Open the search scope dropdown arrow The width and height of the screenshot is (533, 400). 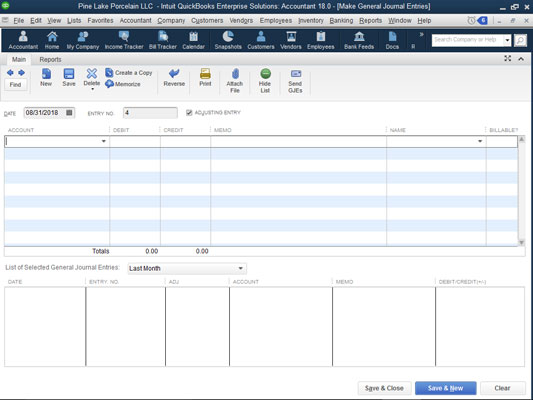(507, 40)
